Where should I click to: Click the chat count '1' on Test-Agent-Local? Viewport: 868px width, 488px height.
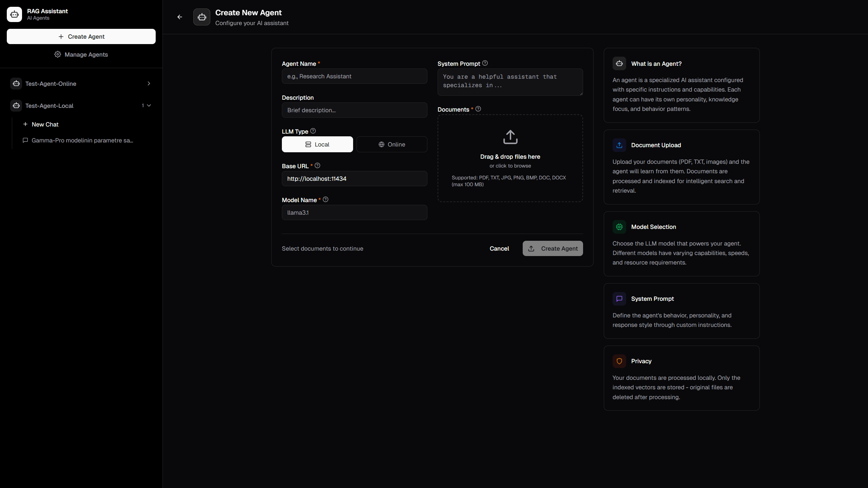(x=143, y=105)
